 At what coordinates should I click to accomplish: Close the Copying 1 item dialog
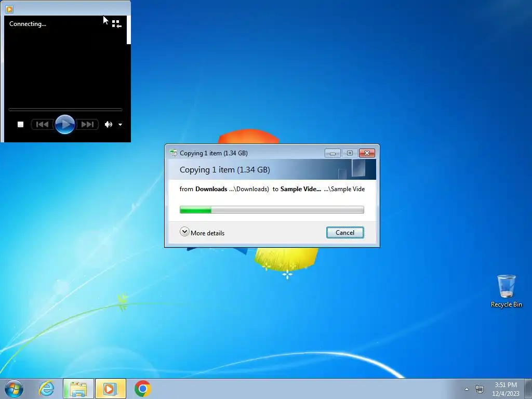pos(367,153)
